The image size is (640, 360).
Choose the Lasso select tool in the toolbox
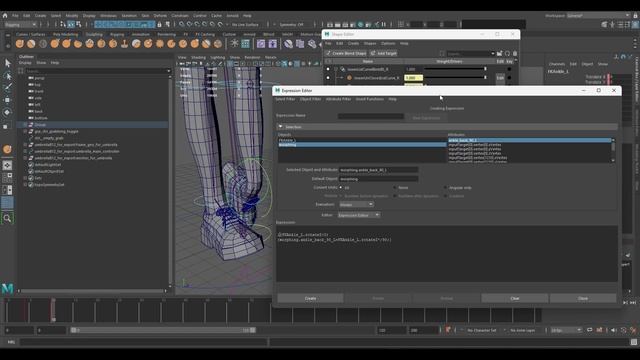click(7, 76)
